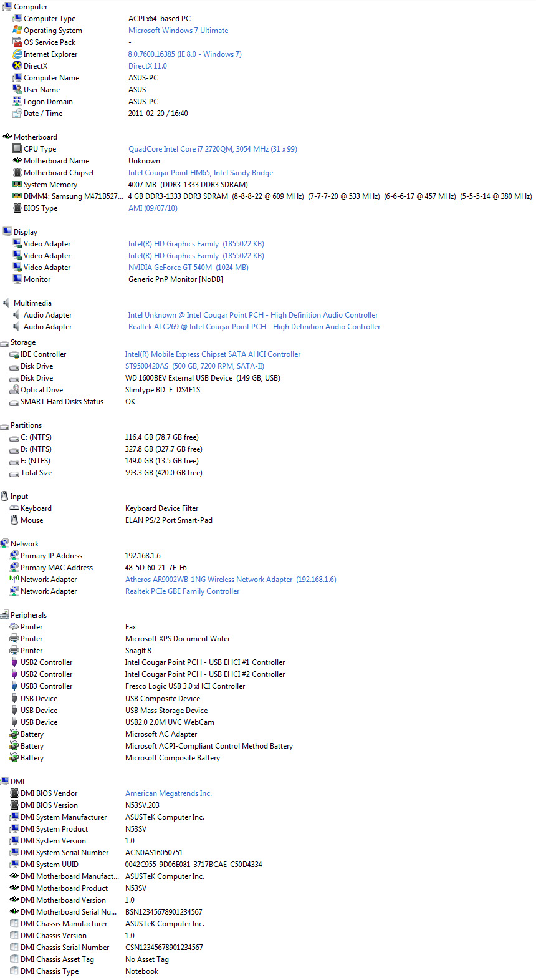Click the DMI section header icon
Image resolution: width=536 pixels, height=980 pixels.
[5, 781]
